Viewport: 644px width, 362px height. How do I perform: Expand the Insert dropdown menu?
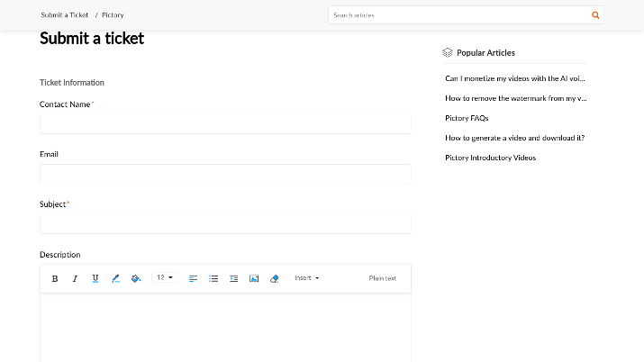coord(307,278)
